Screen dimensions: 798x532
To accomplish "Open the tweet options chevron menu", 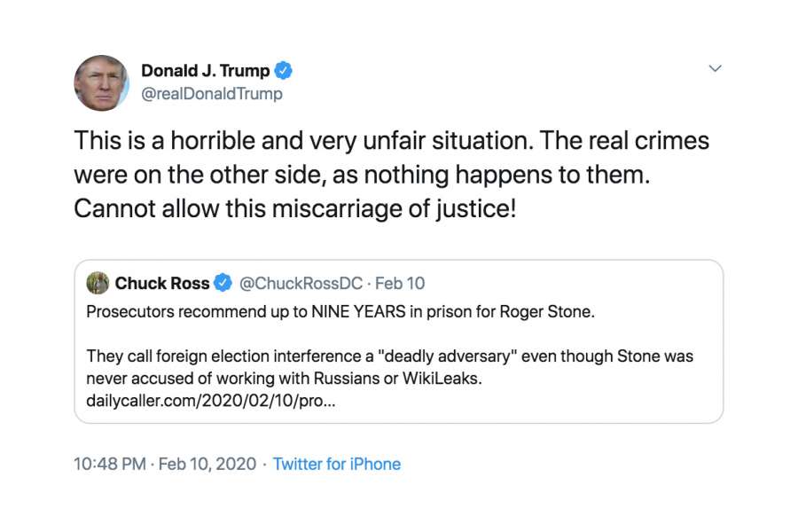I will pyautogui.click(x=715, y=68).
